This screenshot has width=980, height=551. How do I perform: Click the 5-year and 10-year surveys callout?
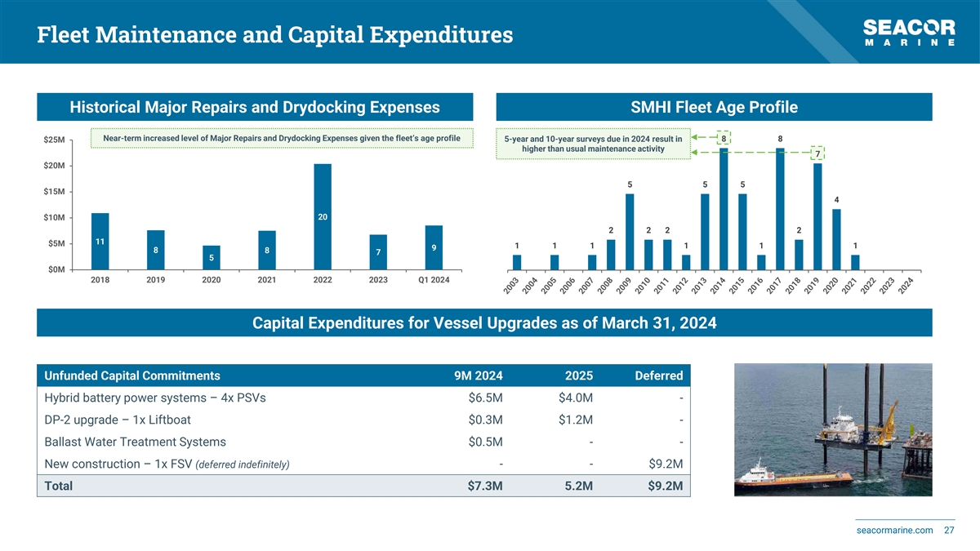tap(593, 144)
